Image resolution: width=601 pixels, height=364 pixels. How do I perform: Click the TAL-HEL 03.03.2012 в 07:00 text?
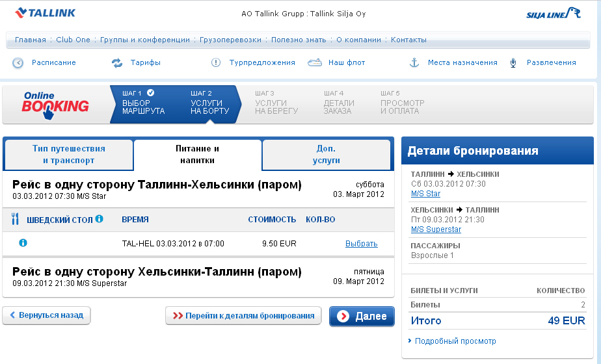173,244
